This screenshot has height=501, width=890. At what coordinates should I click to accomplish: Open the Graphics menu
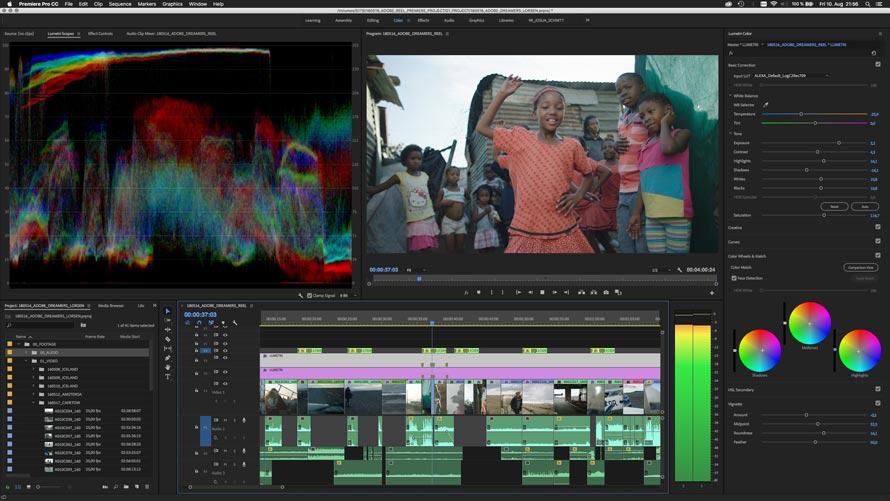(172, 4)
